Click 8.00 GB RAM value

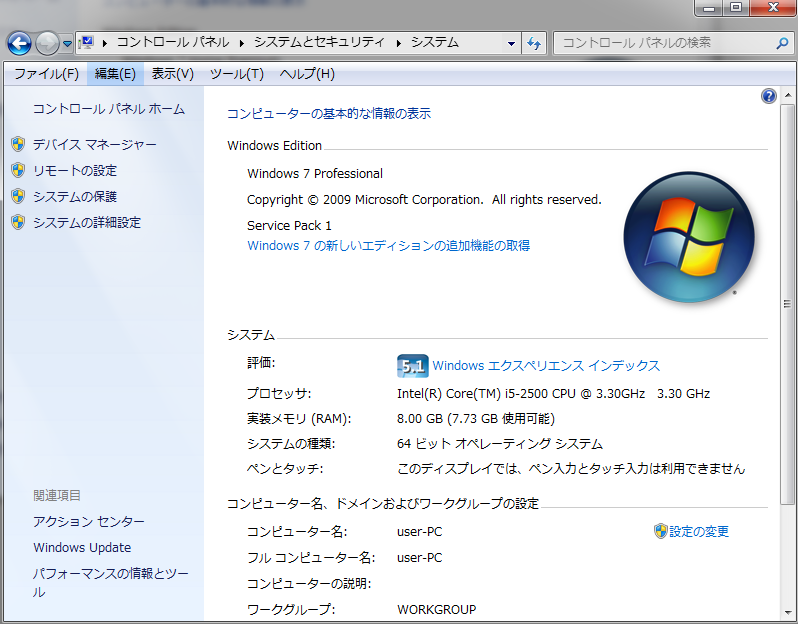coord(475,418)
